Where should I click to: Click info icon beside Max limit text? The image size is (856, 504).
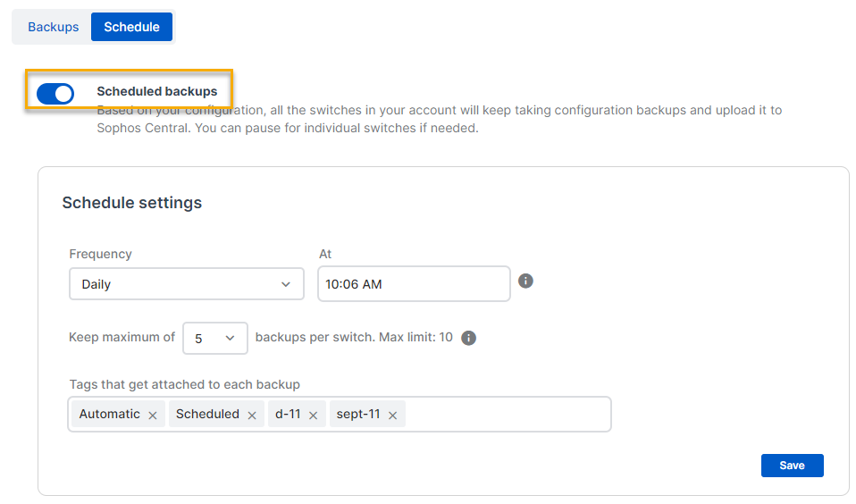click(x=468, y=338)
